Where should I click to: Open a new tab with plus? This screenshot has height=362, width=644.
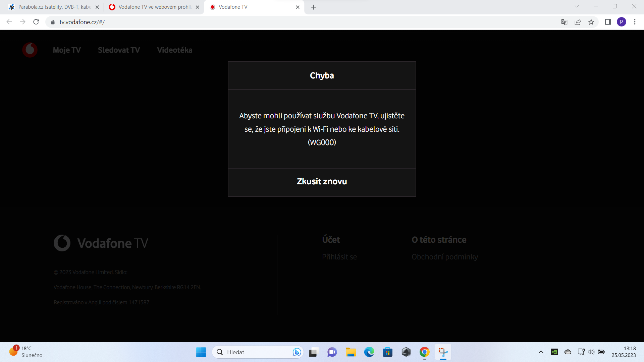click(x=314, y=7)
